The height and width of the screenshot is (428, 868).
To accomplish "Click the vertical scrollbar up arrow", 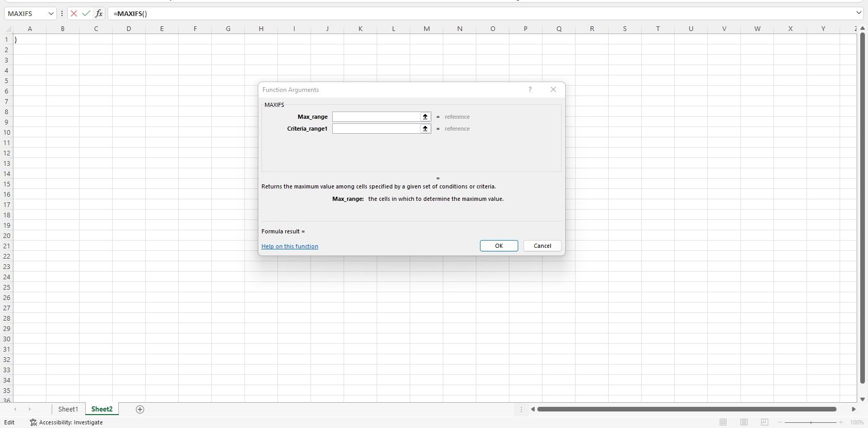I will pos(862,28).
